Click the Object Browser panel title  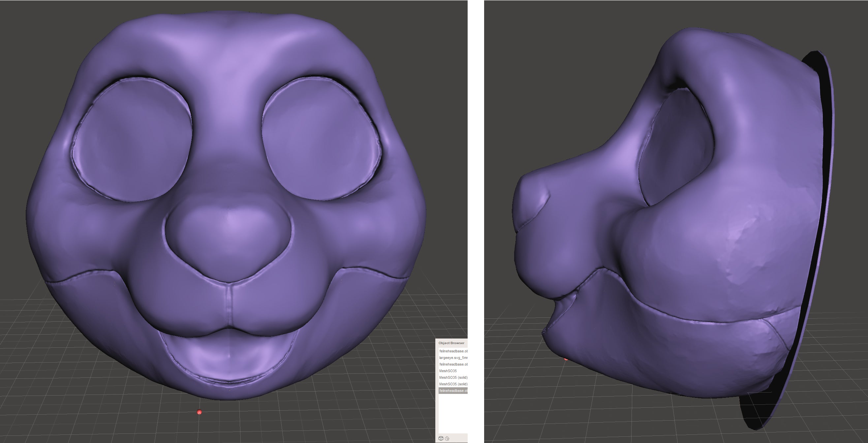pyautogui.click(x=451, y=343)
